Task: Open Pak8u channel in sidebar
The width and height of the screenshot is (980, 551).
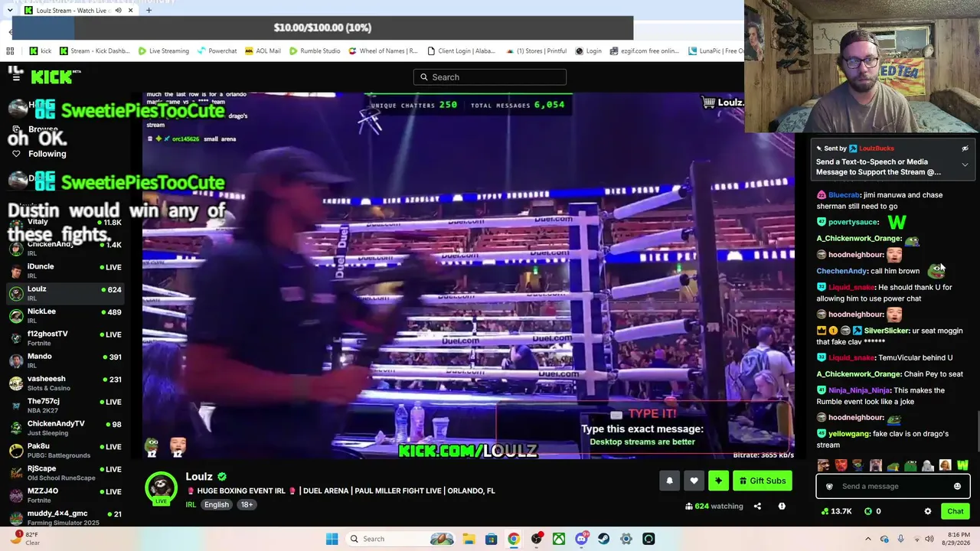Action: tap(65, 450)
